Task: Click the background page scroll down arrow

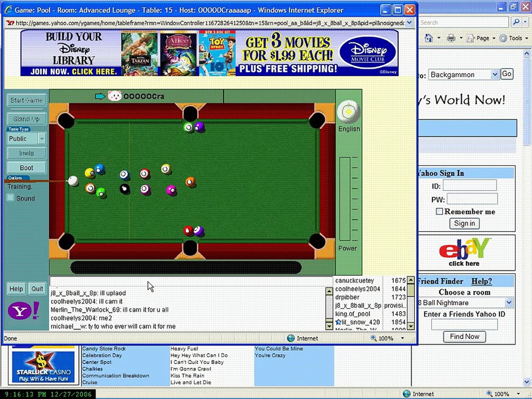Action: pyautogui.click(x=527, y=382)
